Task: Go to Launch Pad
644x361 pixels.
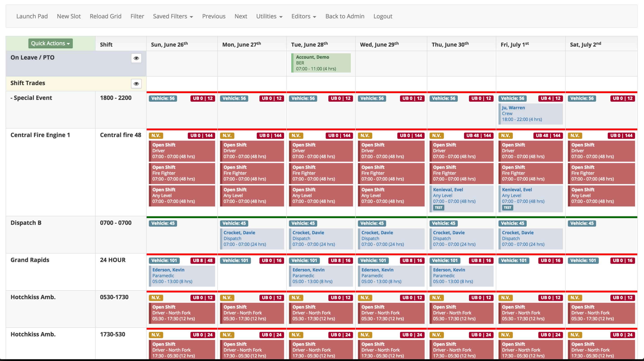Action: pyautogui.click(x=32, y=16)
